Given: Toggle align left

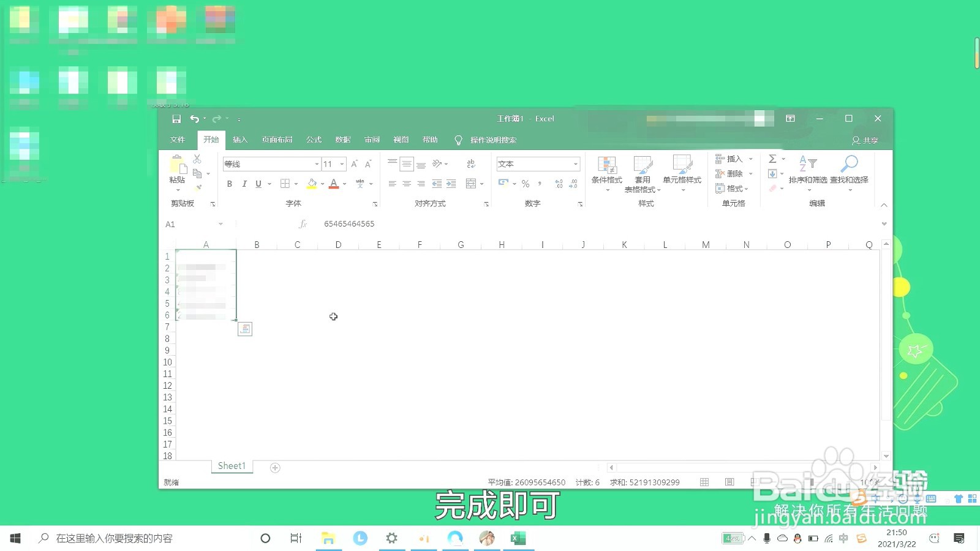Looking at the screenshot, I should coord(392,184).
